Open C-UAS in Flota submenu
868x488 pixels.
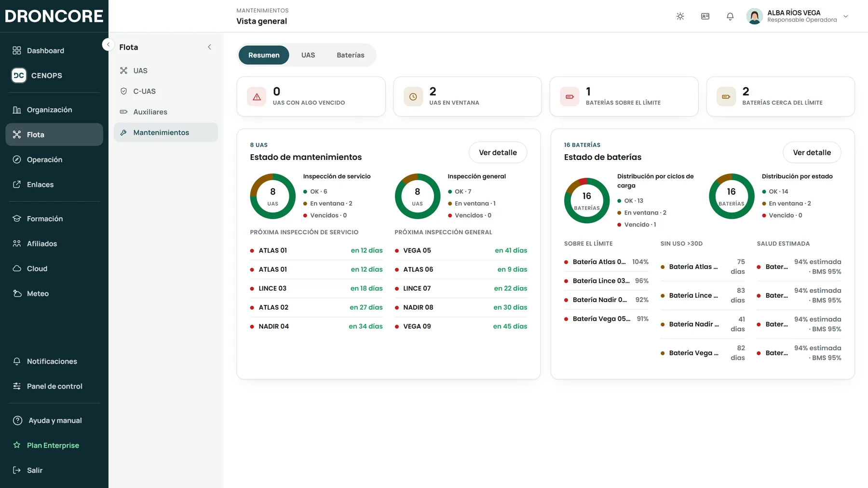tap(166, 91)
